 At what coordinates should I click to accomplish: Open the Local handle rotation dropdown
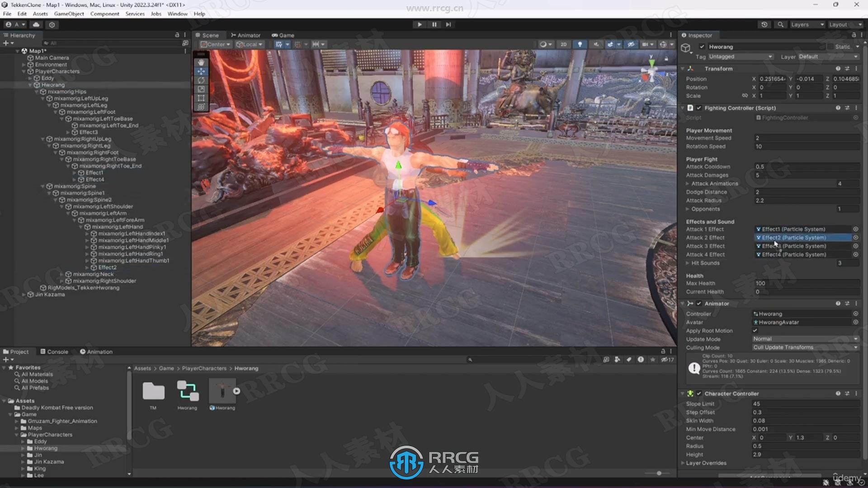[x=250, y=44]
